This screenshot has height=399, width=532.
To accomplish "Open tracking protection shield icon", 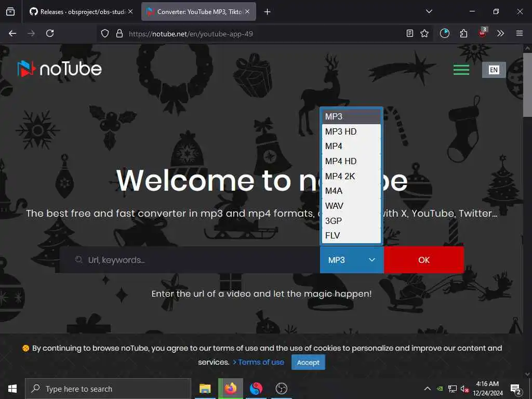I will (x=105, y=33).
